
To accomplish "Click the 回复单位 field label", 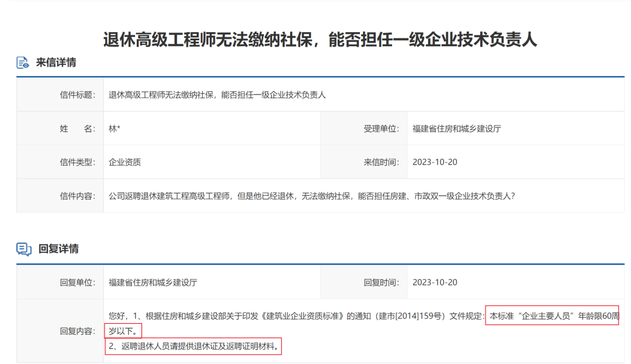I will point(77,282).
